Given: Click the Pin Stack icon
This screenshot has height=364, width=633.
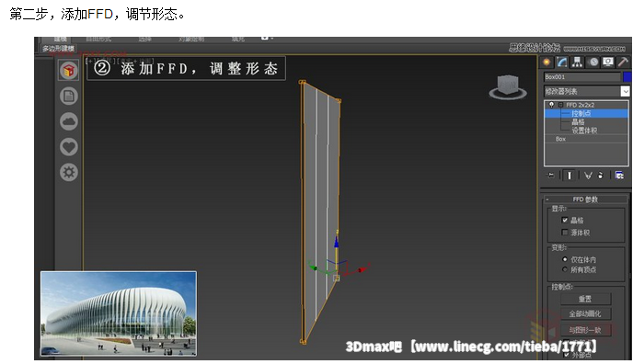Looking at the screenshot, I should [x=550, y=176].
